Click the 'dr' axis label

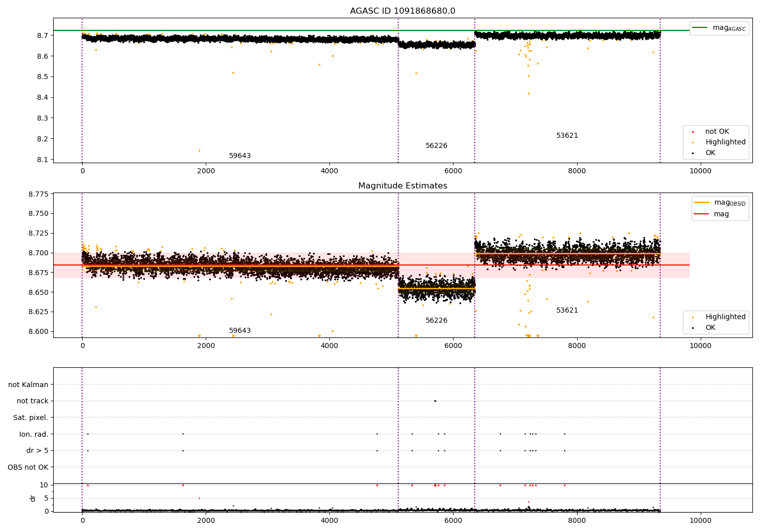point(33,498)
